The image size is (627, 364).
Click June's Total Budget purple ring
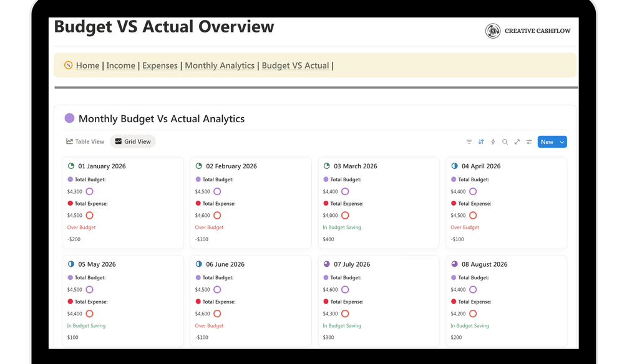click(x=217, y=290)
